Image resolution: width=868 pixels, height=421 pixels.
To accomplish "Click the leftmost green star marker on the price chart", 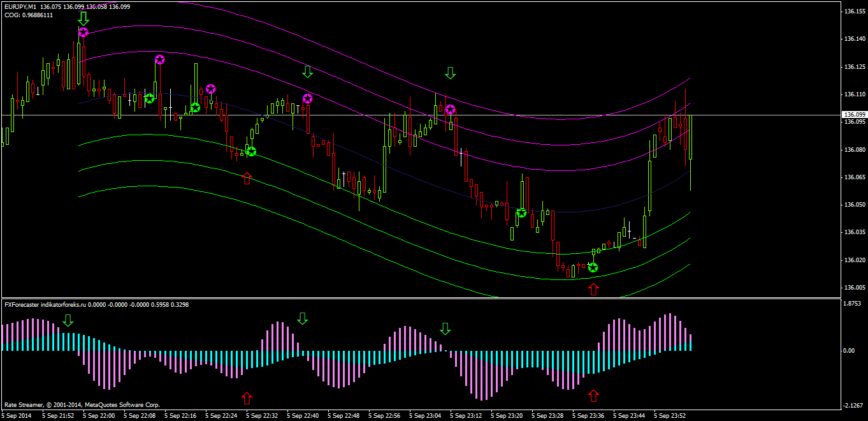I will [149, 98].
